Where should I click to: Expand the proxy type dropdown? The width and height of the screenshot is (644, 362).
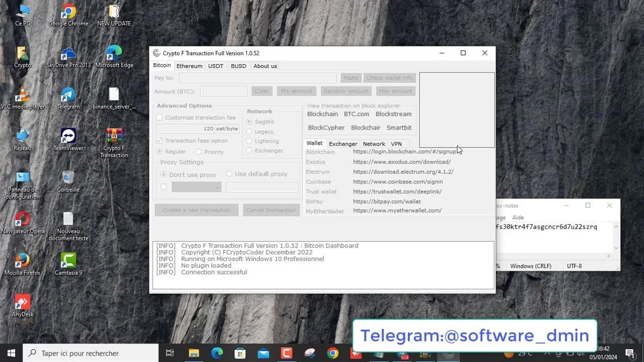pyautogui.click(x=196, y=187)
